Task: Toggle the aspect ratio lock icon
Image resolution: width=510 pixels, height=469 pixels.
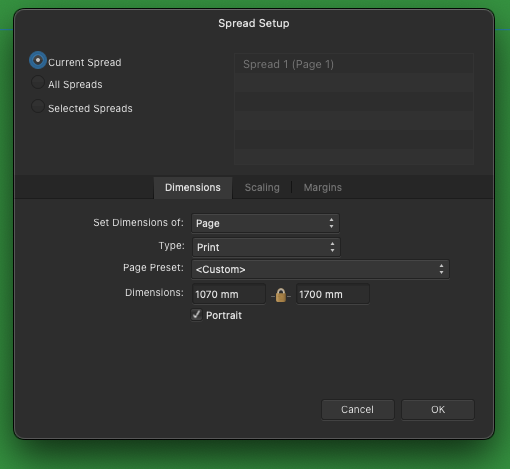Action: click(281, 295)
